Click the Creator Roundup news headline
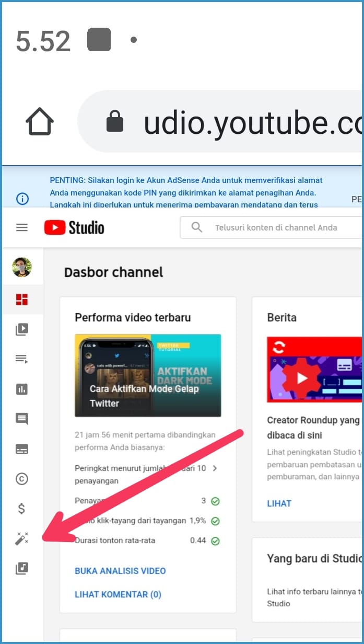Image resolution: width=364 pixels, height=644 pixels. [313, 428]
